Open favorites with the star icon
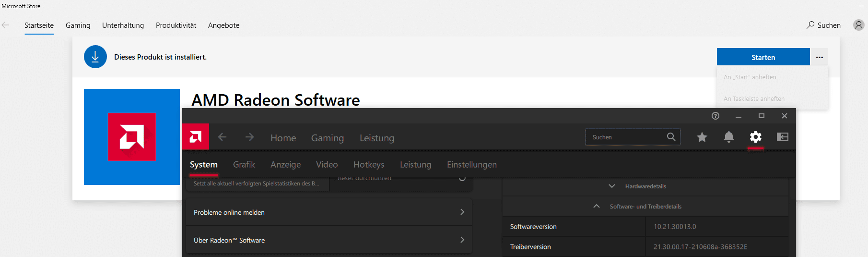Image resolution: width=868 pixels, height=257 pixels. (x=702, y=137)
